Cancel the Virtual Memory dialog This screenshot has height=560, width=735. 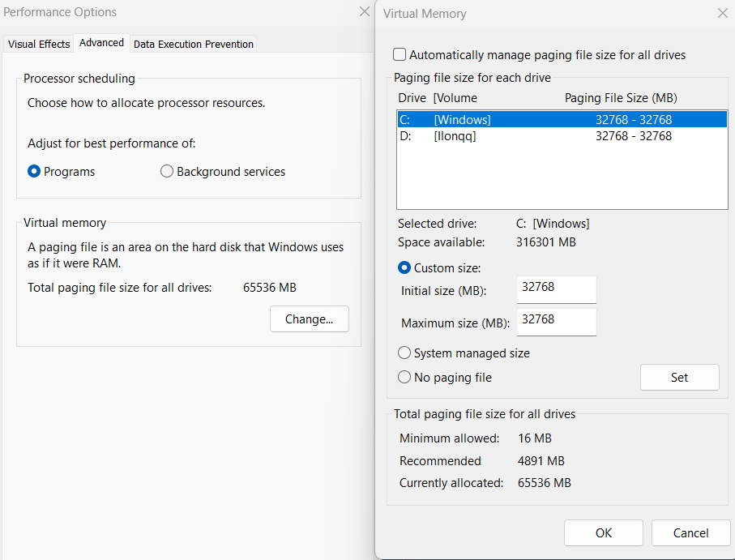[x=690, y=533]
